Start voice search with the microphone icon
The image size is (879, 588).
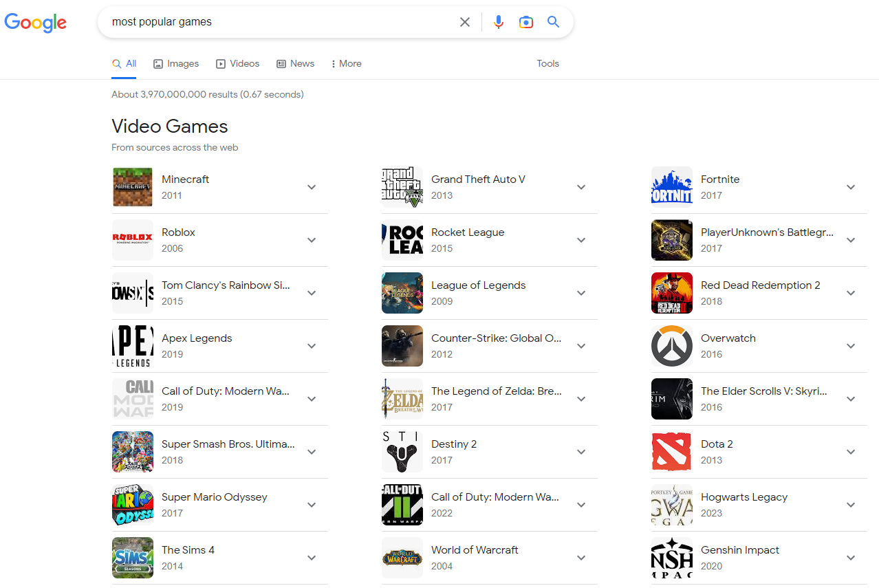[x=499, y=22]
